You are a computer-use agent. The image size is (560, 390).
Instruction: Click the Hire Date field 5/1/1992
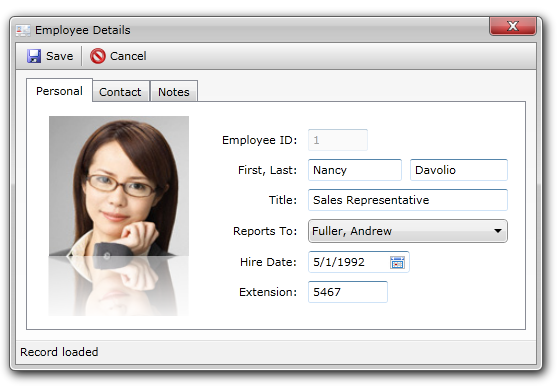(359, 262)
